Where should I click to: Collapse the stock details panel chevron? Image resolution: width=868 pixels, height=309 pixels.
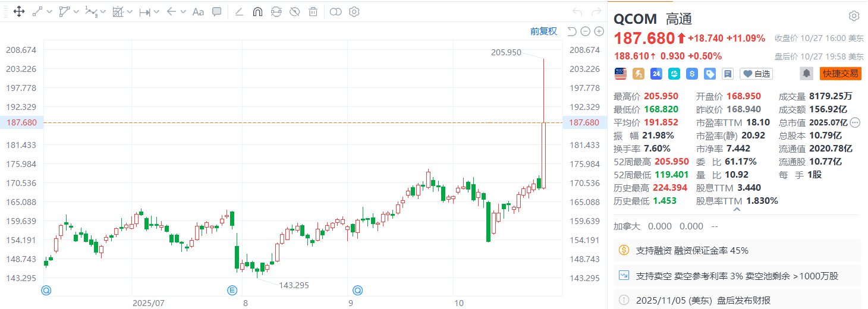[737, 209]
